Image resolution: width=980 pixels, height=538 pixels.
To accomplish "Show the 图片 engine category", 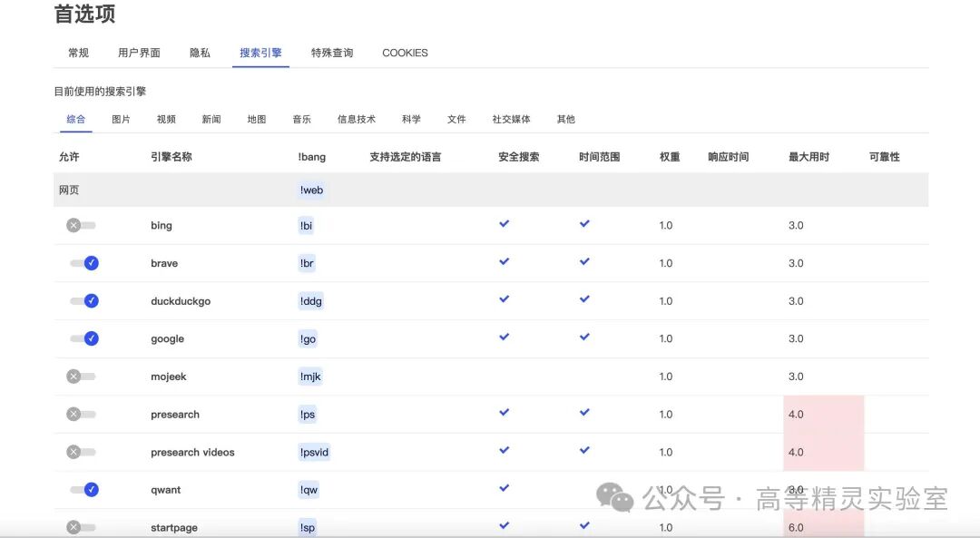I will [x=122, y=120].
